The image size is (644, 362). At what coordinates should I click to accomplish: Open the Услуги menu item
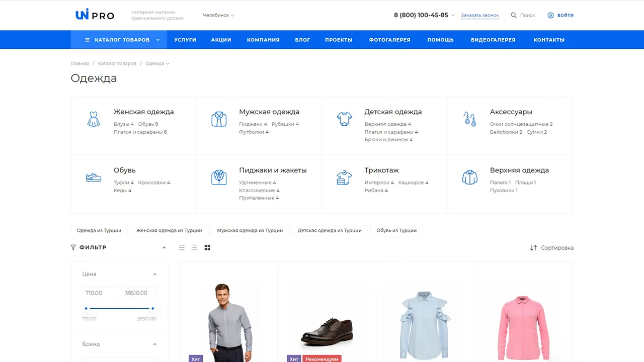click(185, 40)
